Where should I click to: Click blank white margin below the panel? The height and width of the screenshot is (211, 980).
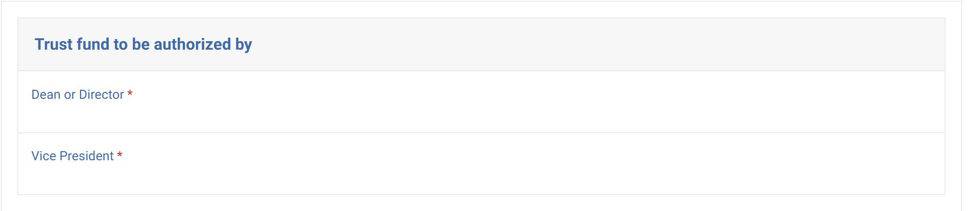pos(481,203)
